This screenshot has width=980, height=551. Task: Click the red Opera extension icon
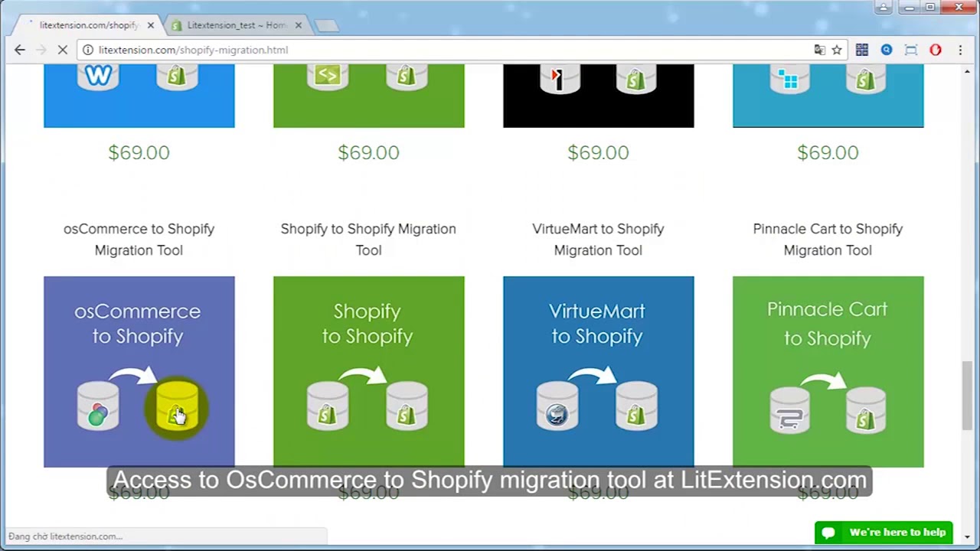[936, 50]
